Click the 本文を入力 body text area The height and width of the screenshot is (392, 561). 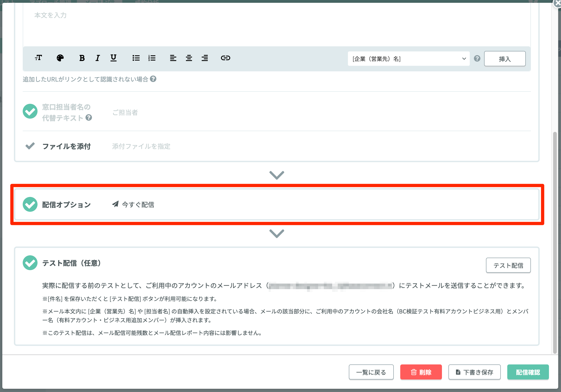[x=277, y=24]
